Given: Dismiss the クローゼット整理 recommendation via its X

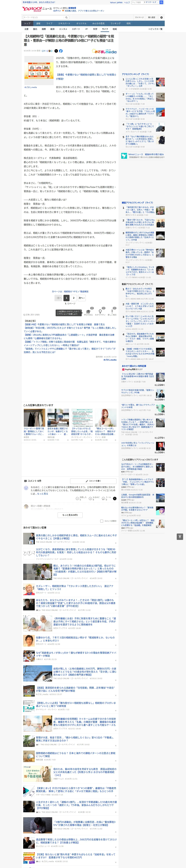Looking at the screenshot, I should tap(44, 440).
